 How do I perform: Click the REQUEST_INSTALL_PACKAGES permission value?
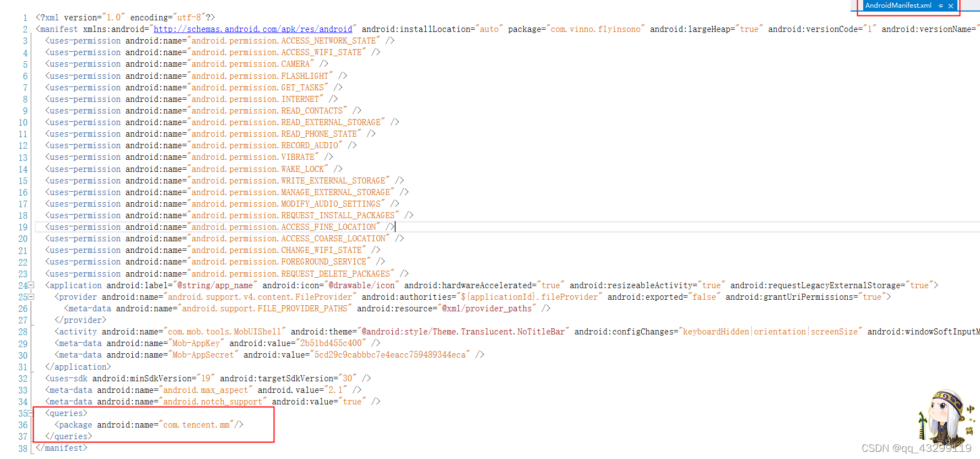293,215
